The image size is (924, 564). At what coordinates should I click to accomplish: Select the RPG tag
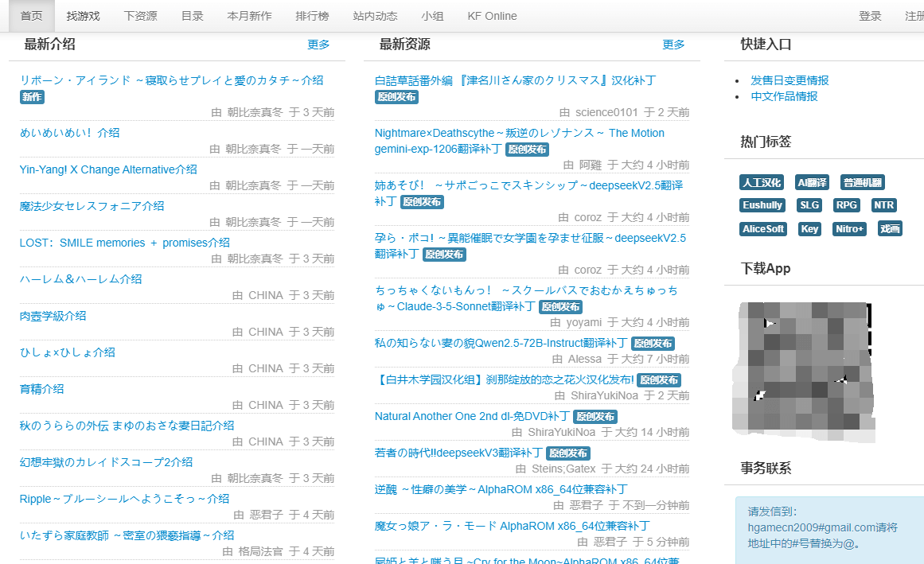(846, 205)
